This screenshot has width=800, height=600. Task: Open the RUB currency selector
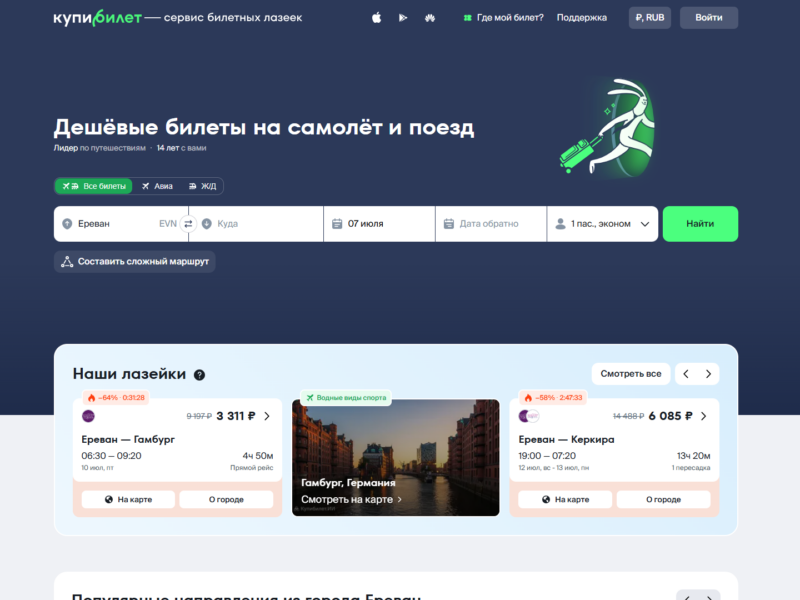click(x=649, y=18)
